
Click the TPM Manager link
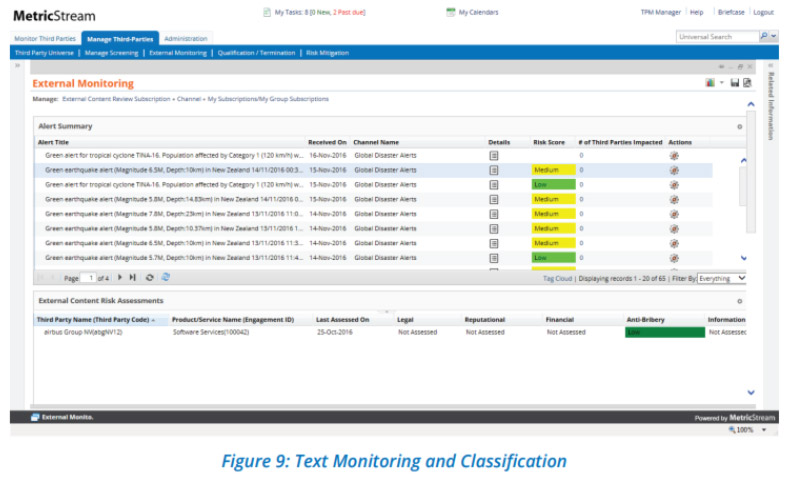pos(660,12)
